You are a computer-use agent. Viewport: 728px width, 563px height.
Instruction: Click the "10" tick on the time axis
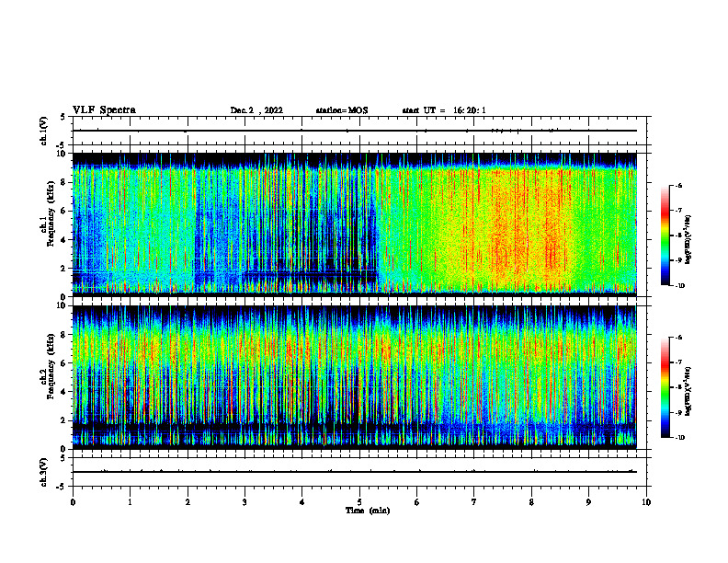pyautogui.click(x=646, y=502)
